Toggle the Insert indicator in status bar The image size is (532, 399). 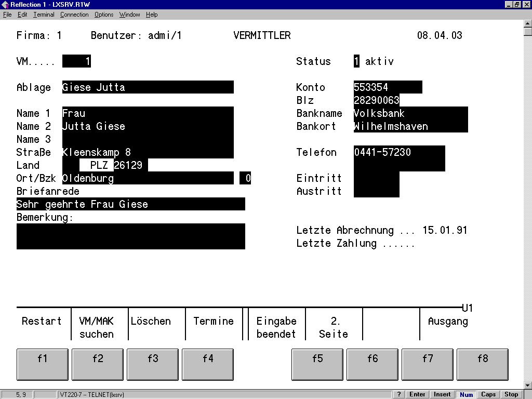[442, 394]
